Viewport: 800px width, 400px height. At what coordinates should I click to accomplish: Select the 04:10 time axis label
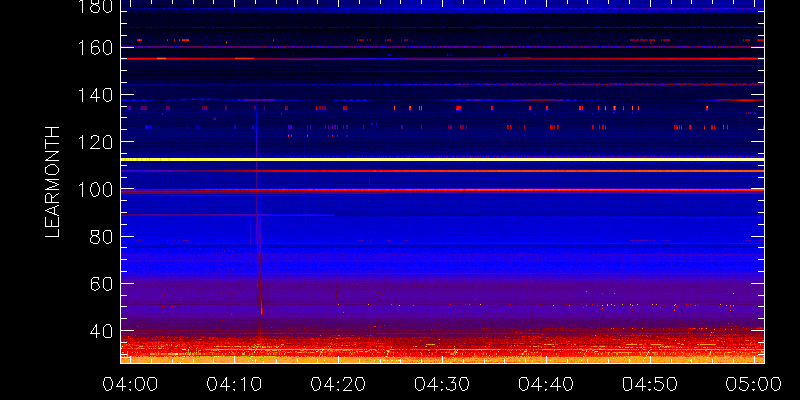234,384
